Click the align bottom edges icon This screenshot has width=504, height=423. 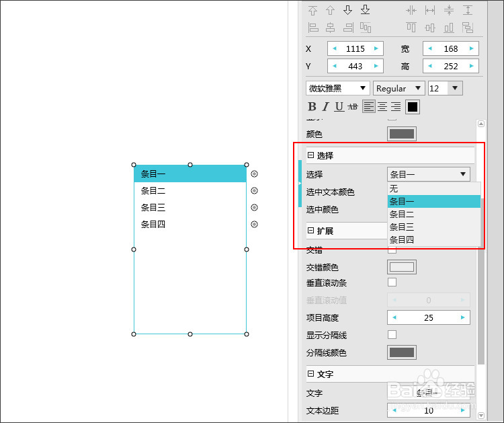(x=449, y=28)
